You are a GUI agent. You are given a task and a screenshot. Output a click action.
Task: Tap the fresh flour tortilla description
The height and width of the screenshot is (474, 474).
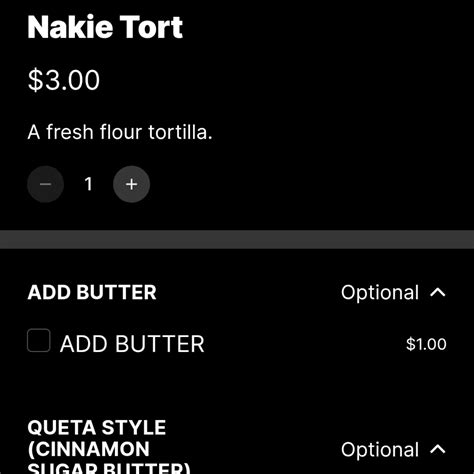pos(120,132)
